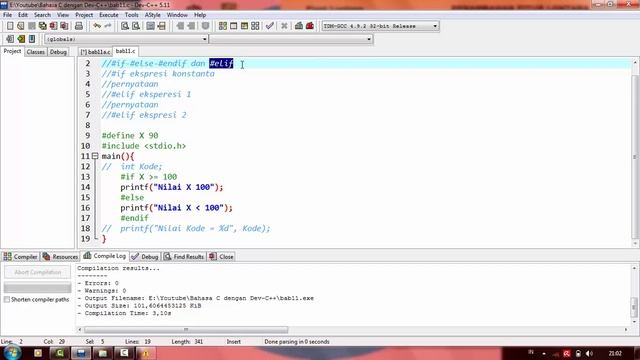Click the Syntax Check checkmark icon
Screen dimensions: 640x360
tap(269, 26)
